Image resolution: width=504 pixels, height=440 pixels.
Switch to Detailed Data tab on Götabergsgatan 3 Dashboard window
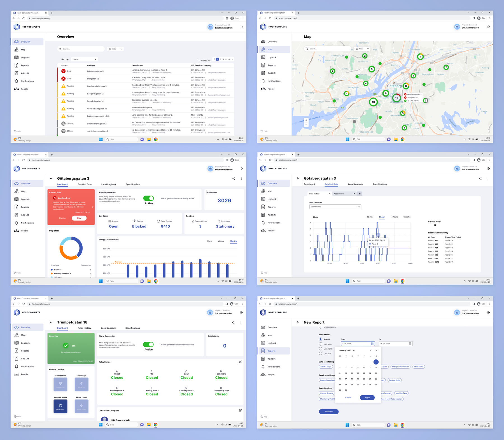click(x=85, y=184)
